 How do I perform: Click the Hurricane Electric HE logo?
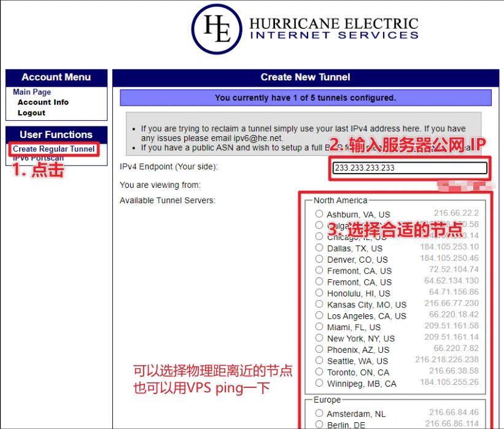(217, 29)
